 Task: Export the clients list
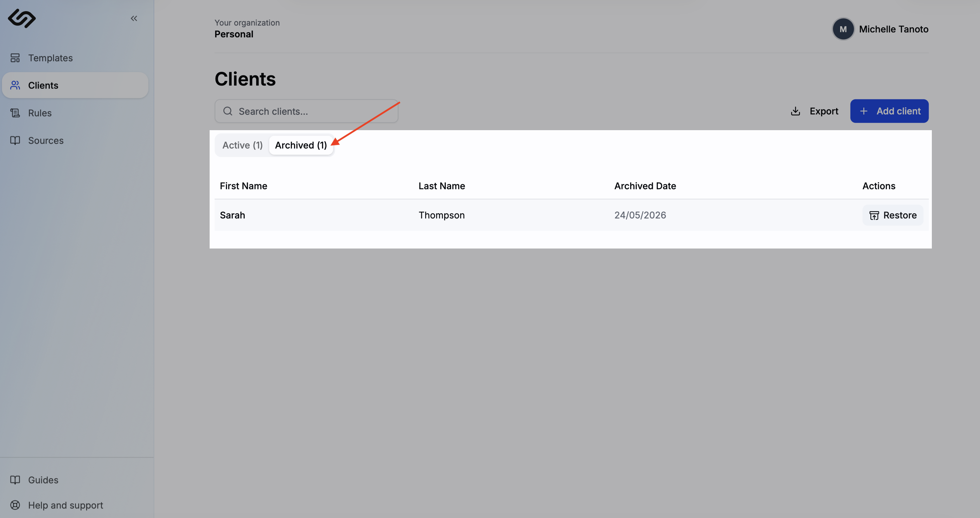tap(814, 111)
